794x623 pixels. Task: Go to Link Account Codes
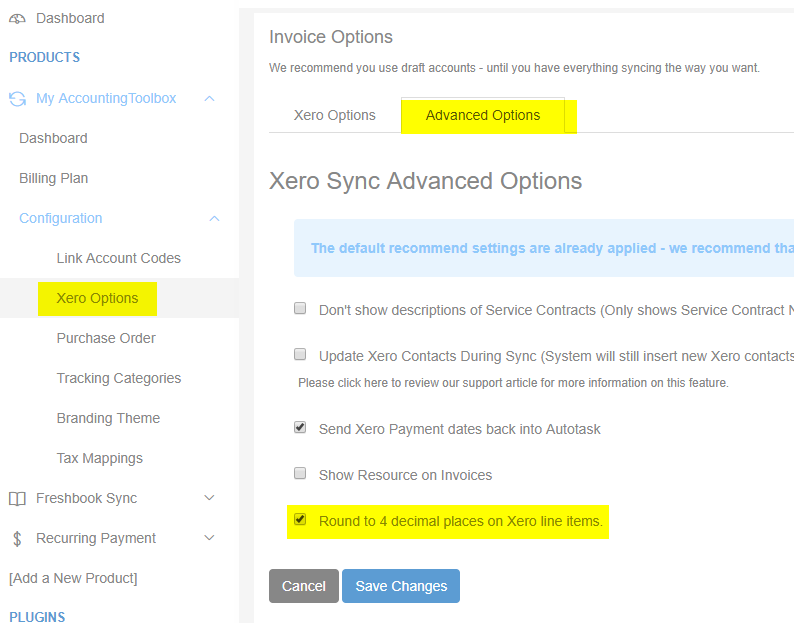click(x=118, y=258)
